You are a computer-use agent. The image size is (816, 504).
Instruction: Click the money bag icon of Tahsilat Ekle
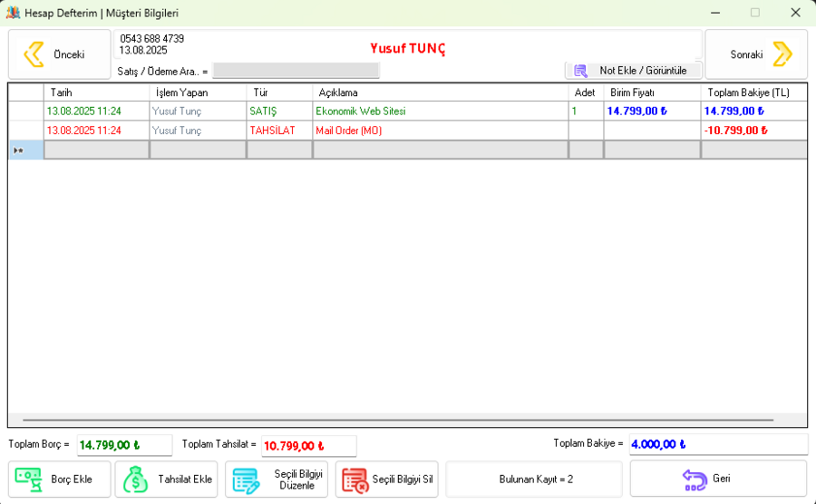135,480
